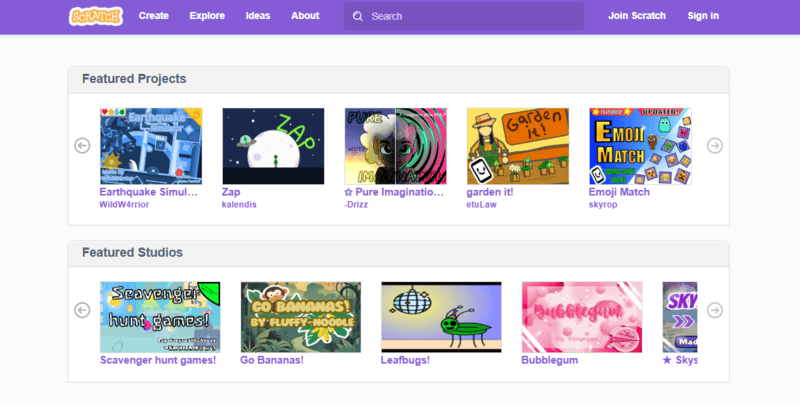Screen dimensions: 800x403
Task: Open the garden it! project thumbnail
Action: [x=518, y=146]
